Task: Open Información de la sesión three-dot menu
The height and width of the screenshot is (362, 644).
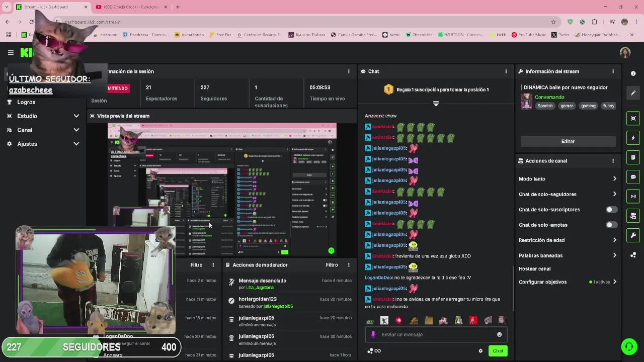Action: [x=349, y=71]
